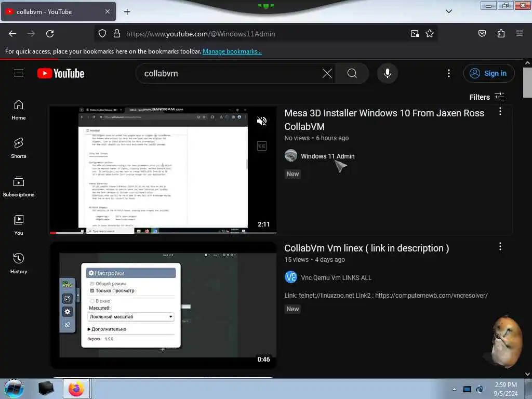Screen dimensions: 532x399
Task: Go forward in browser history
Action: [31, 34]
